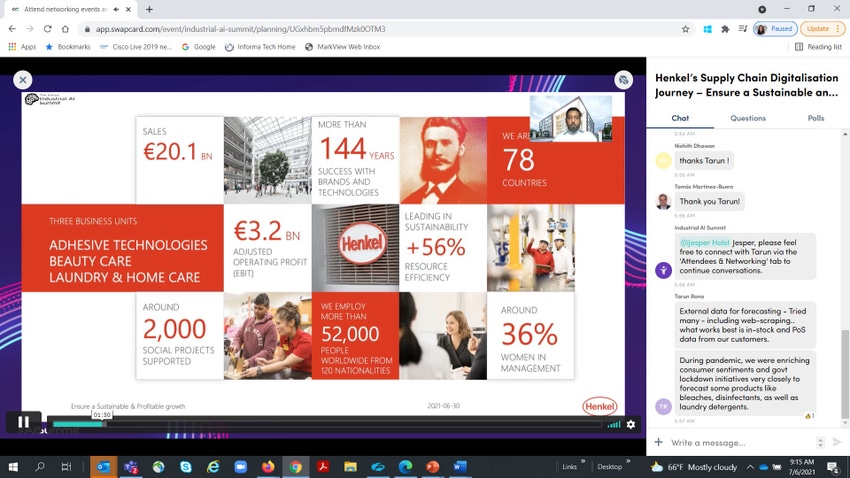Seek along the video progress bar
This screenshot has width=850, height=478.
click(x=327, y=424)
